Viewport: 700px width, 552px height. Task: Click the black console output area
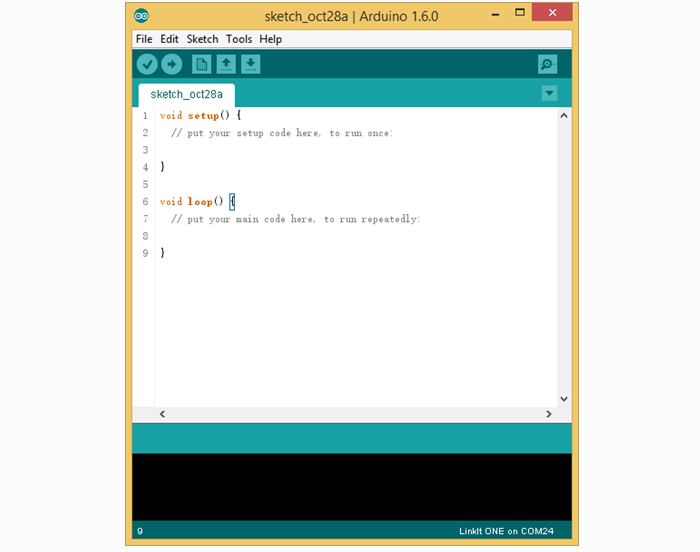coord(352,487)
